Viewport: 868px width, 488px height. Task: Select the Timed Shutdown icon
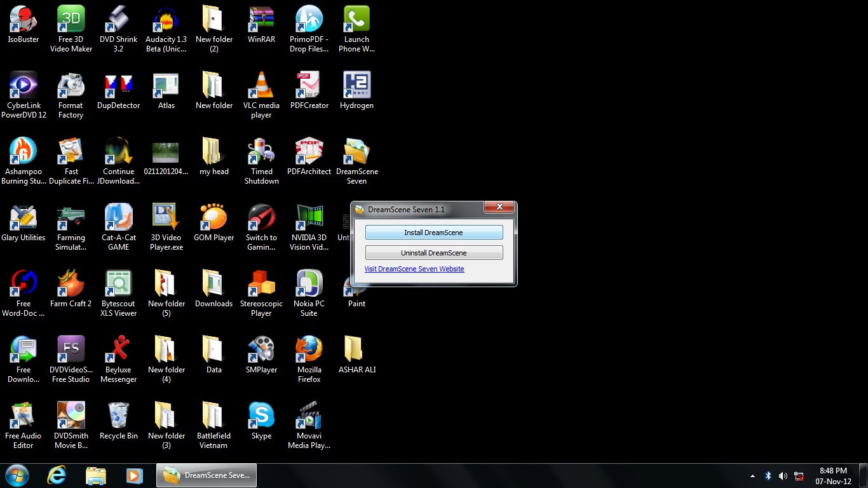[262, 161]
